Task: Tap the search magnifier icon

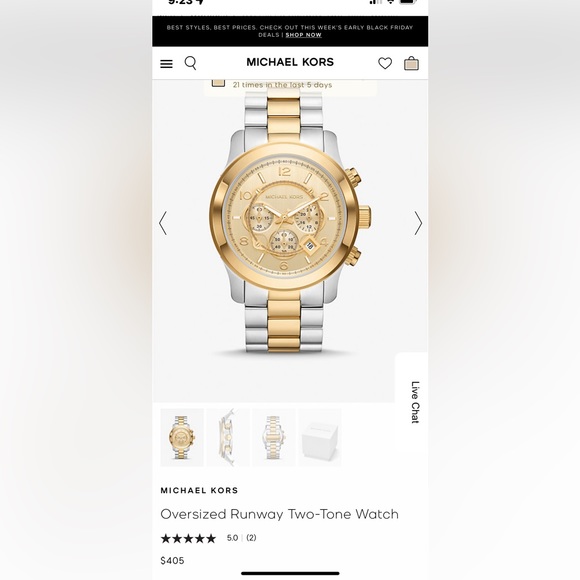Action: click(x=190, y=63)
